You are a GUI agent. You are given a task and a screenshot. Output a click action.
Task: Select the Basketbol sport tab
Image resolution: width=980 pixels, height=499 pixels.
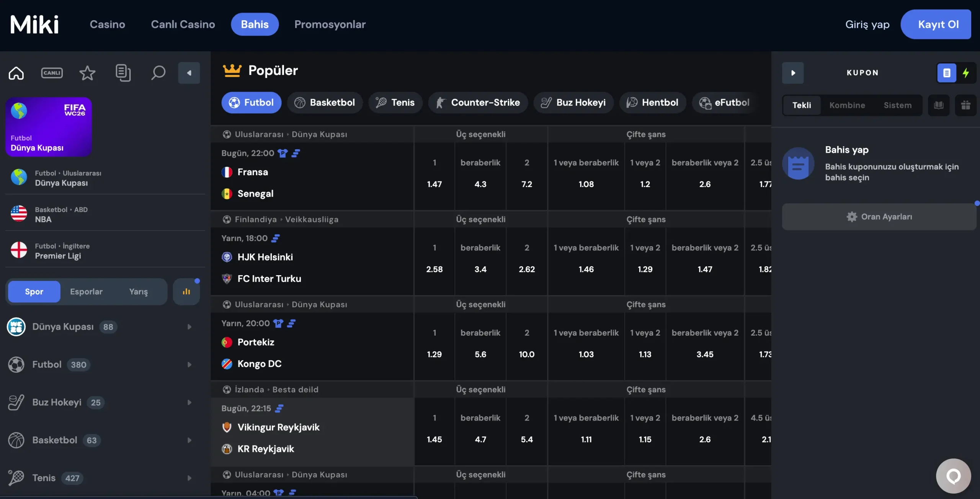click(325, 103)
